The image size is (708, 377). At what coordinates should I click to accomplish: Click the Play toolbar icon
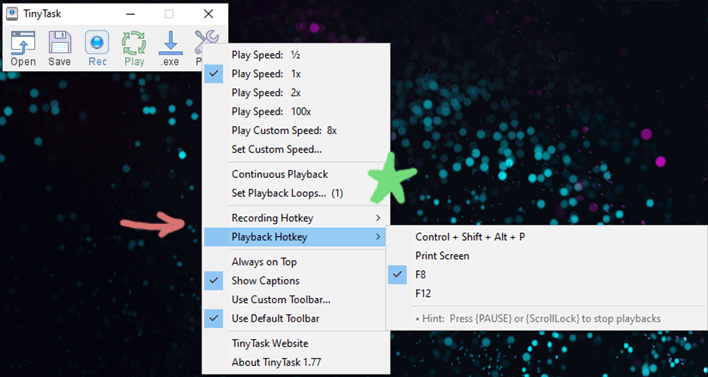[x=134, y=48]
